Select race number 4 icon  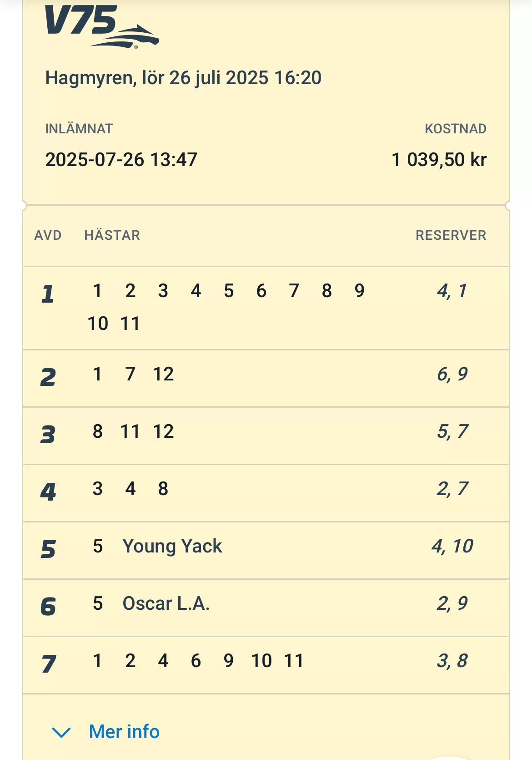[x=48, y=492]
